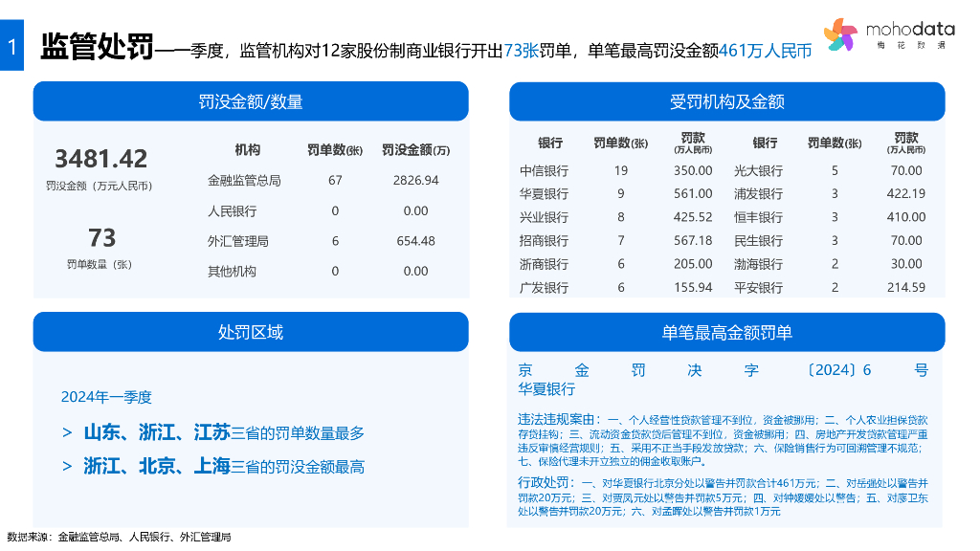This screenshot has height=551, width=980.
Task: Select the 350.00 fine for 中信银行
Action: click(693, 170)
